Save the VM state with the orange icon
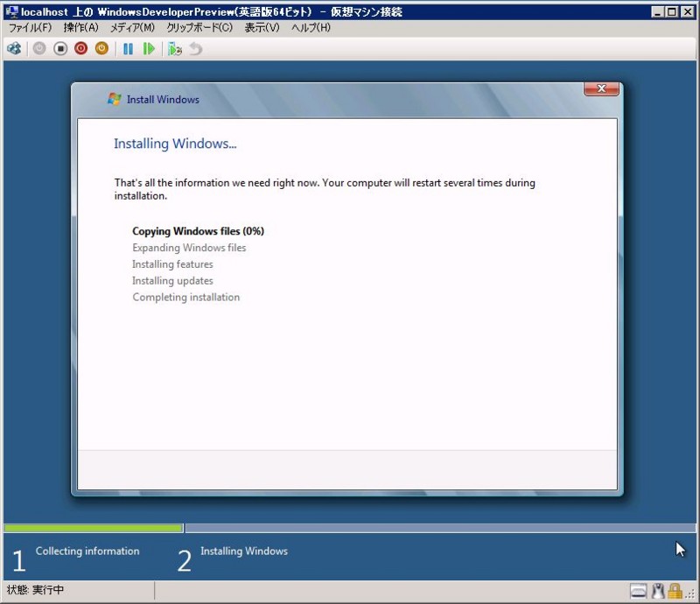This screenshot has height=604, width=700. click(101, 48)
